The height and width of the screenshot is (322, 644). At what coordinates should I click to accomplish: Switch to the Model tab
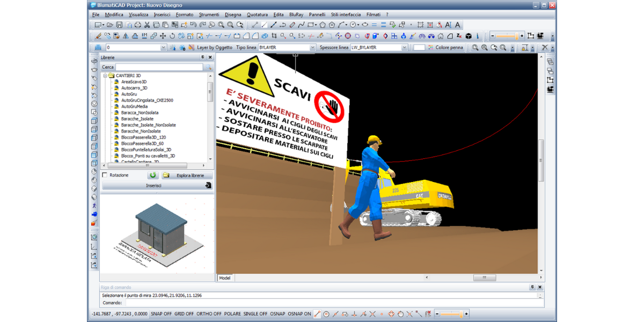(224, 277)
